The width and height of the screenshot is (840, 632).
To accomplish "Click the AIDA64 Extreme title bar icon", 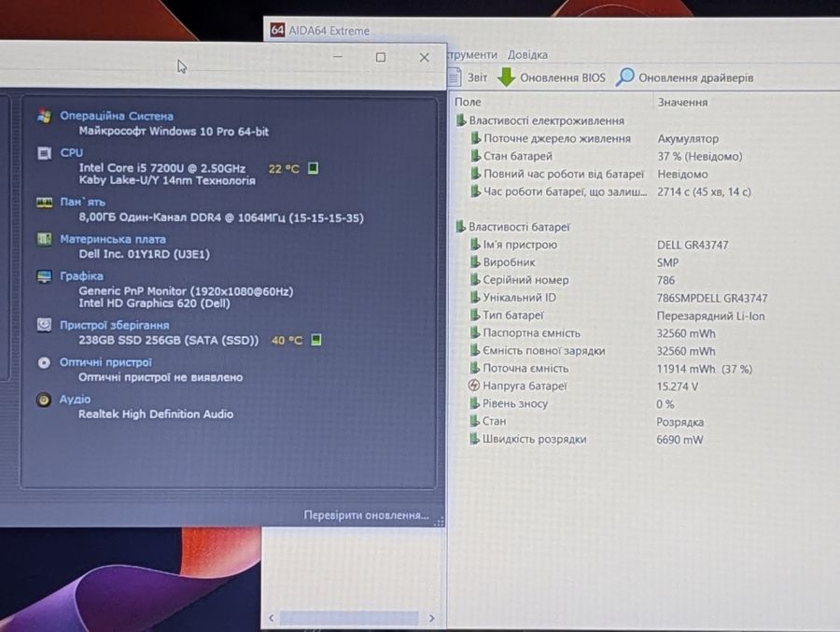I will click(277, 30).
